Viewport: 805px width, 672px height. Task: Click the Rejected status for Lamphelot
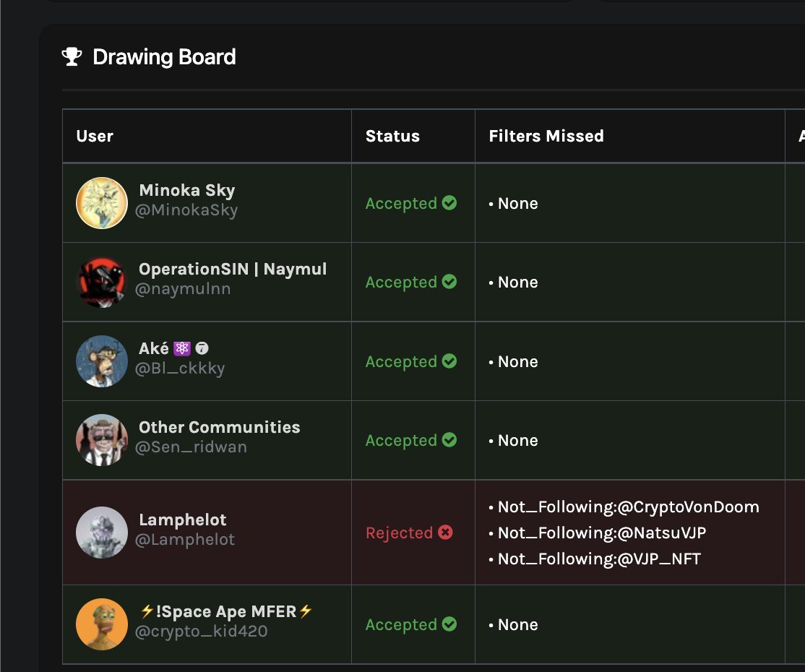tap(399, 533)
